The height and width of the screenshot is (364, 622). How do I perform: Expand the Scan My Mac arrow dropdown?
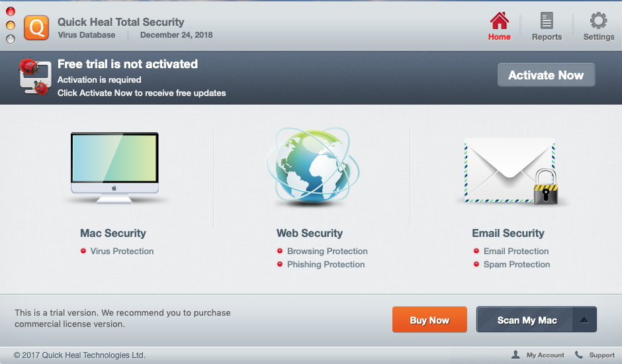[584, 320]
